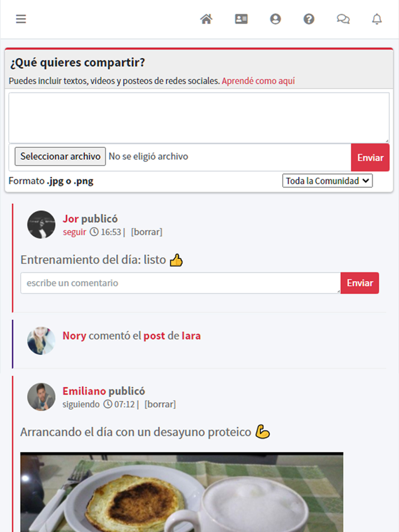Open the help question mark icon
The image size is (399, 532).
click(x=309, y=19)
